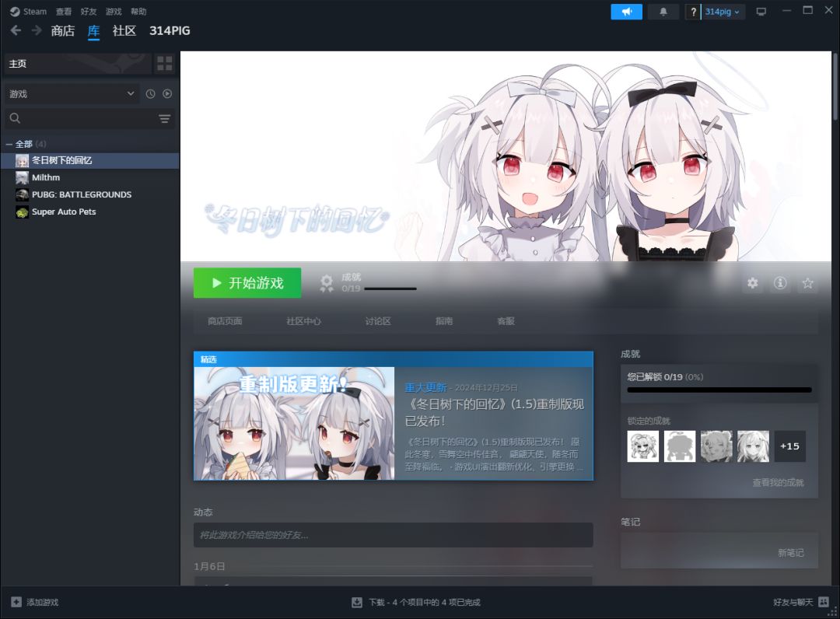
Task: Open the 重制版更新 news thumbnail
Action: (x=294, y=423)
